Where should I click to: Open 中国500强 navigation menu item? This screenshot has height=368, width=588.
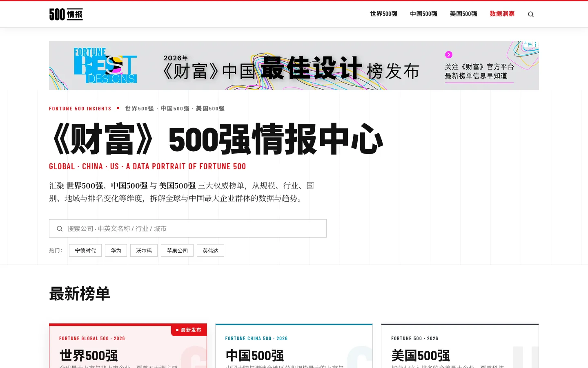[423, 14]
